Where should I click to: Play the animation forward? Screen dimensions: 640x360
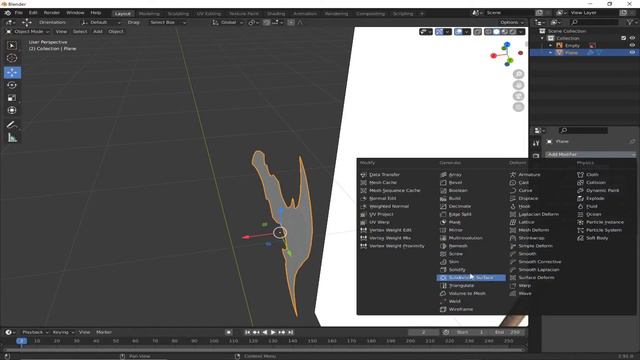point(273,332)
